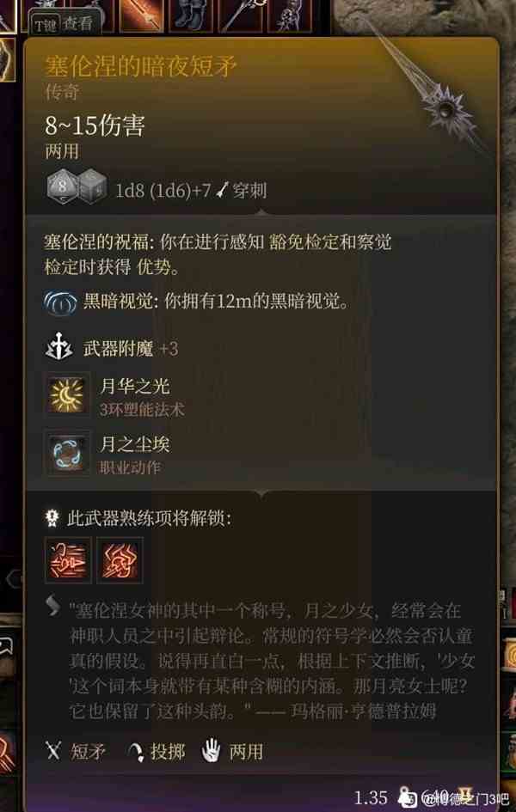The height and width of the screenshot is (812, 516).
Task: Click the item title 塞伦涅的暗夜短矛
Action: tap(141, 65)
